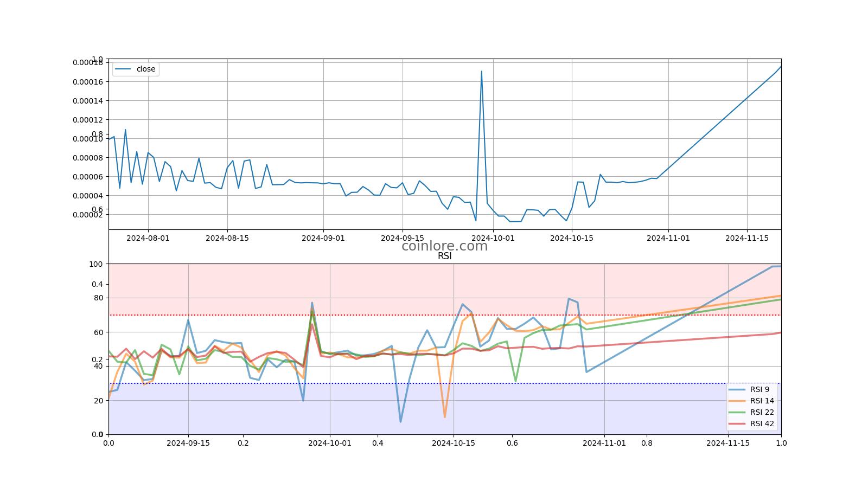868x488 pixels.
Task: Click the 2024-08-01 date on price chart
Action: [x=148, y=237]
